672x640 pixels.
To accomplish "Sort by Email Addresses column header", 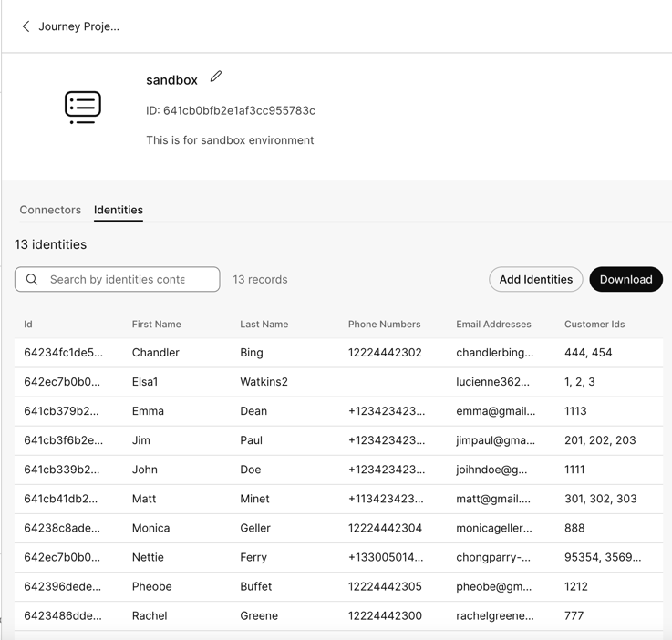I will [493, 325].
